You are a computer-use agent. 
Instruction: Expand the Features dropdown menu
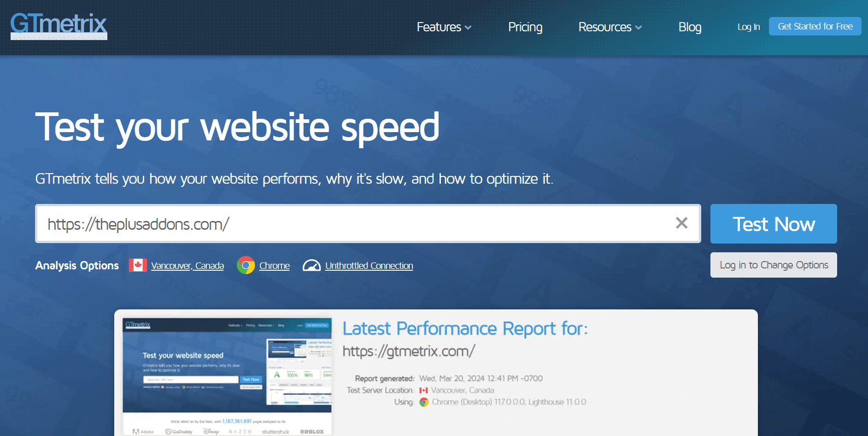pos(444,27)
